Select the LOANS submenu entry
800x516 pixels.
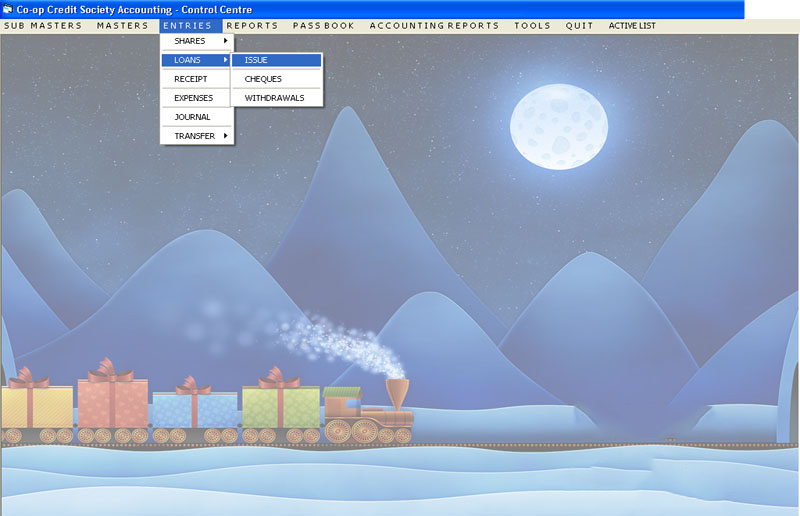pyautogui.click(x=190, y=60)
